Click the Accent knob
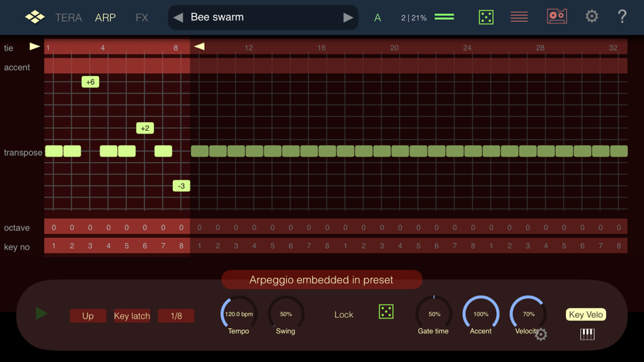Image resolution: width=644 pixels, height=362 pixels. (481, 314)
